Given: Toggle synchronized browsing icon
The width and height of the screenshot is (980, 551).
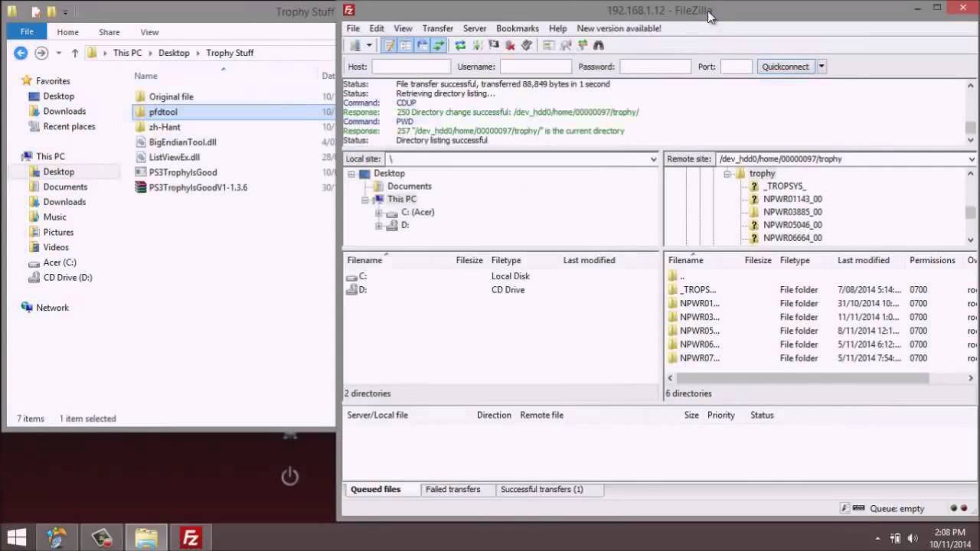Looking at the screenshot, I should pos(582,46).
